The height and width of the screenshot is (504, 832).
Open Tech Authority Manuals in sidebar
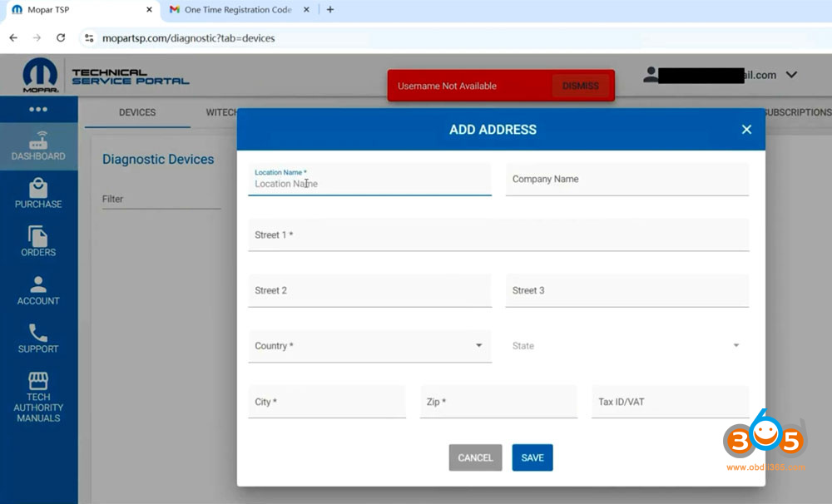(x=38, y=397)
